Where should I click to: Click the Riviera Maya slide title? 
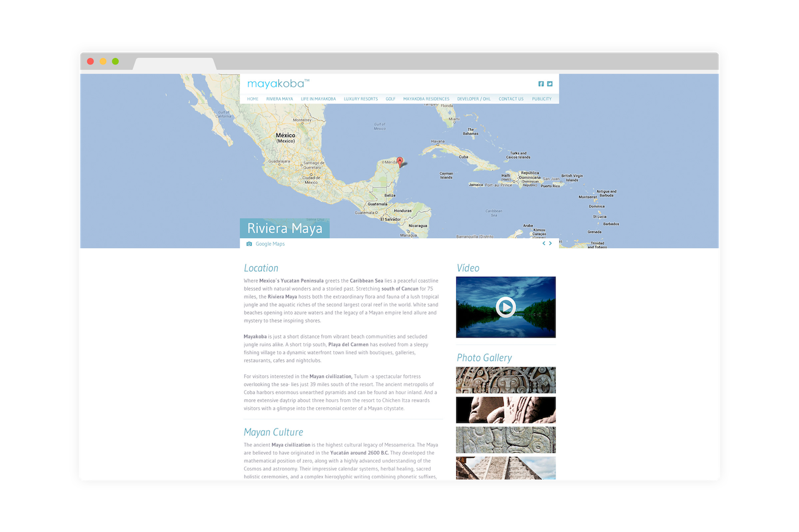coord(285,228)
